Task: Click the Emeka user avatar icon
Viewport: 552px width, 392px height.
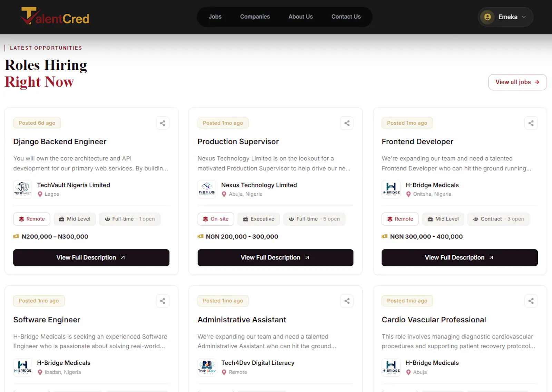Action: (x=487, y=17)
